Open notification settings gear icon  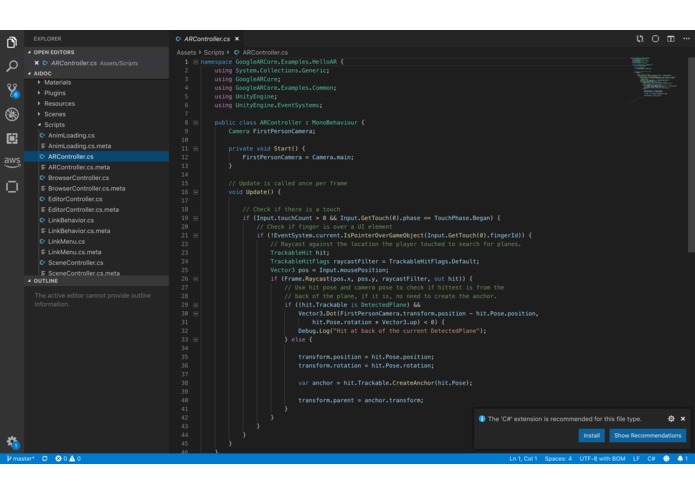click(671, 419)
